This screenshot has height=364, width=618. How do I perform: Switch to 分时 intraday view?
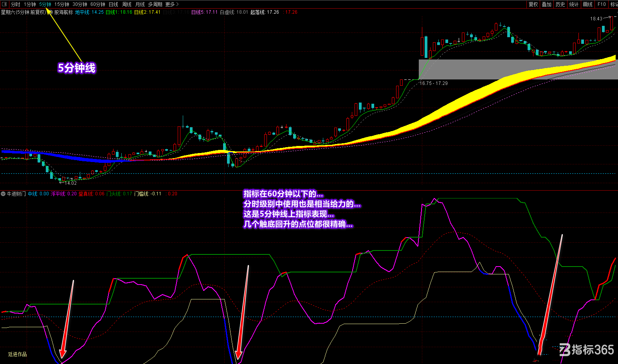pos(15,4)
